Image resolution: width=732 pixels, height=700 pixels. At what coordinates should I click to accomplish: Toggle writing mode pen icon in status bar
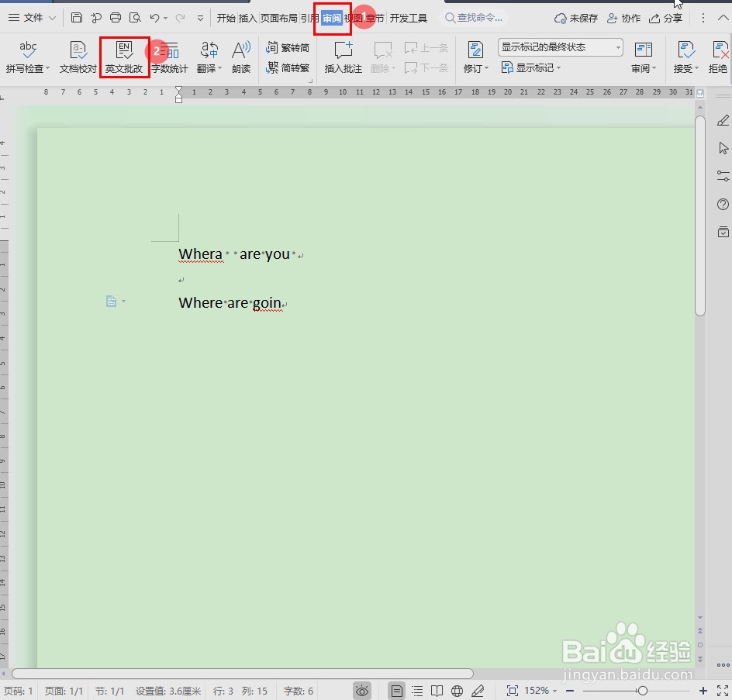pyautogui.click(x=478, y=691)
